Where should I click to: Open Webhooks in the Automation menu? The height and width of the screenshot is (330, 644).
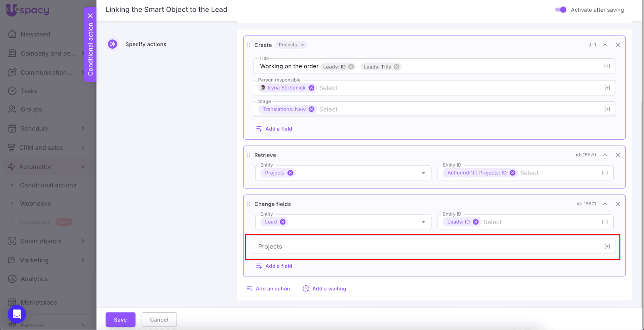point(35,204)
